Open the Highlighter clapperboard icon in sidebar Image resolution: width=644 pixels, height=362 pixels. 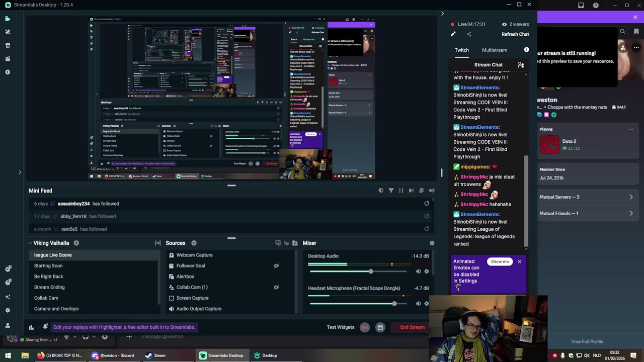[8, 59]
